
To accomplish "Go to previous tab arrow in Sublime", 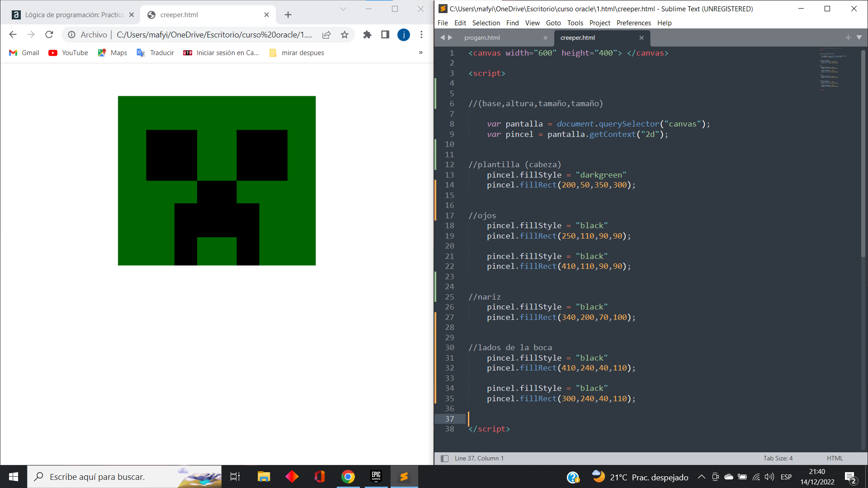I will coord(443,38).
